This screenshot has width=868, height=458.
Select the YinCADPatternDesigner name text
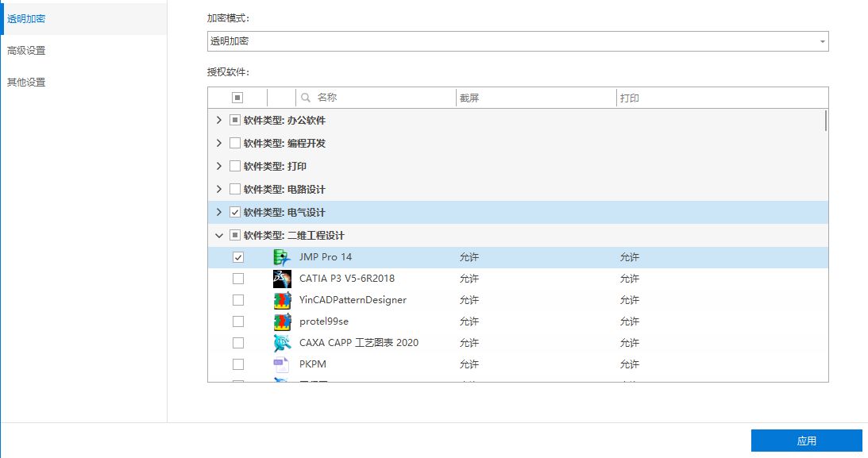coord(353,300)
